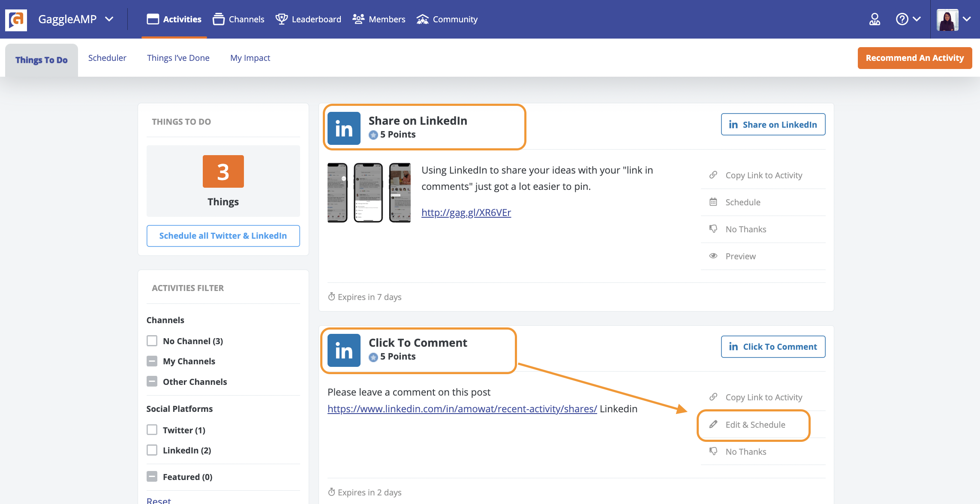Image resolution: width=980 pixels, height=504 pixels.
Task: Click the Leaderboard trophy icon
Action: click(x=282, y=19)
